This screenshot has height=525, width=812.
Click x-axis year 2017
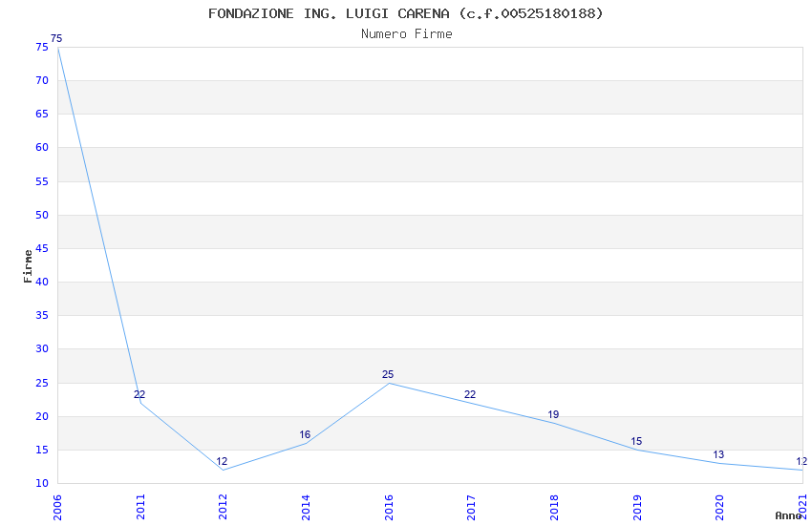(471, 508)
